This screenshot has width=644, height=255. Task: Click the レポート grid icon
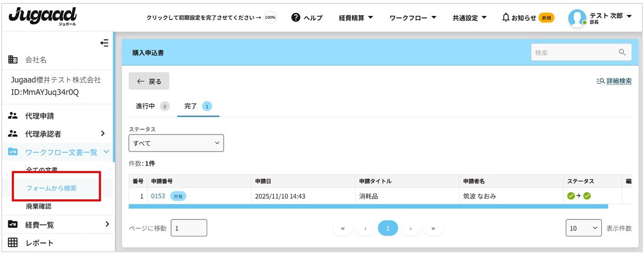tap(13, 243)
